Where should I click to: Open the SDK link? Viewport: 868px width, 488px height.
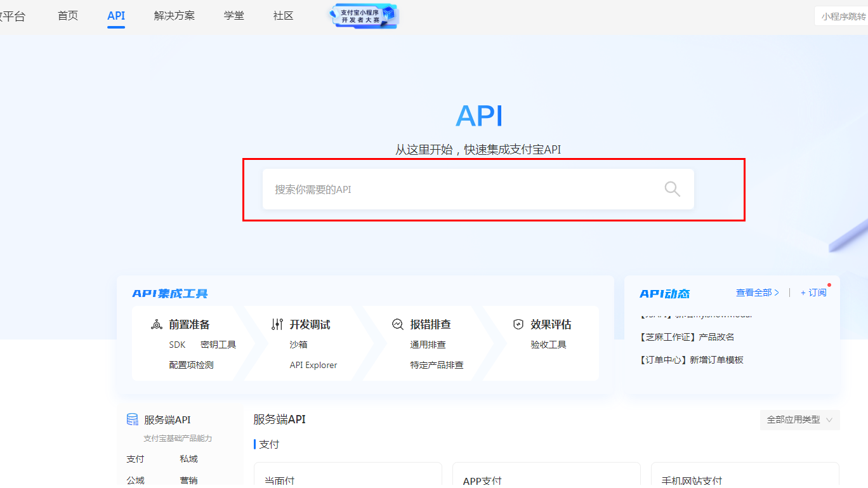[177, 345]
